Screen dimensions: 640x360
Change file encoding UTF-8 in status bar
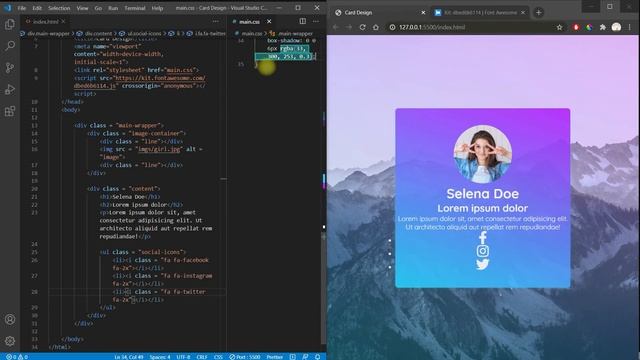183,357
